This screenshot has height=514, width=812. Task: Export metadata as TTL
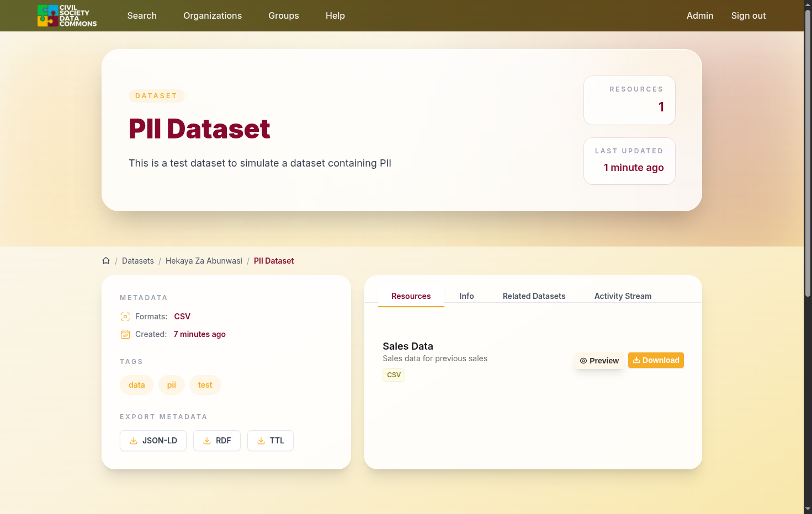point(270,441)
